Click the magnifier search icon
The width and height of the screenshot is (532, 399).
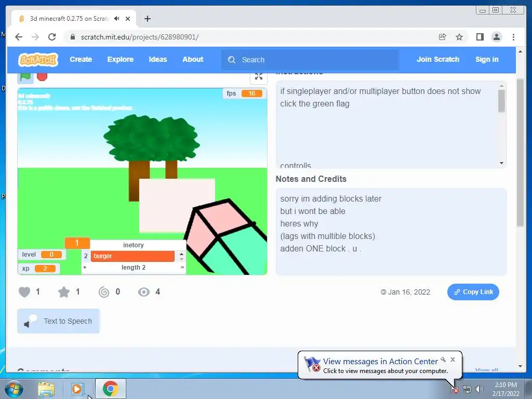[x=232, y=60]
